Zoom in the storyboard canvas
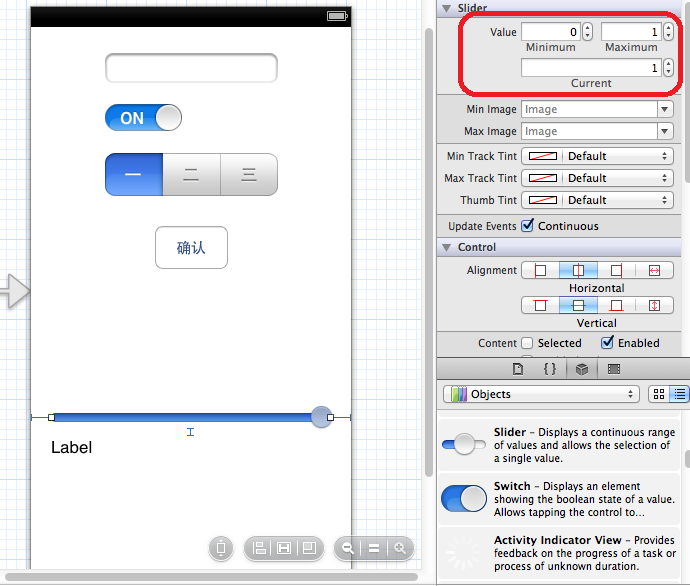690x586 pixels. click(400, 548)
